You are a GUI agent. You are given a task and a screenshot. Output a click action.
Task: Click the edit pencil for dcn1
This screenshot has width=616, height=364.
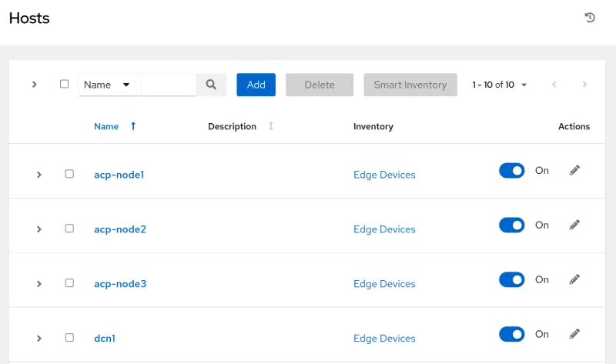pyautogui.click(x=574, y=334)
